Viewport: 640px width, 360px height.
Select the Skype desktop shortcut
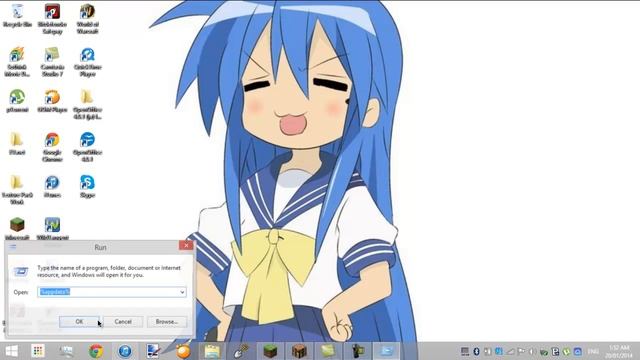pyautogui.click(x=87, y=187)
